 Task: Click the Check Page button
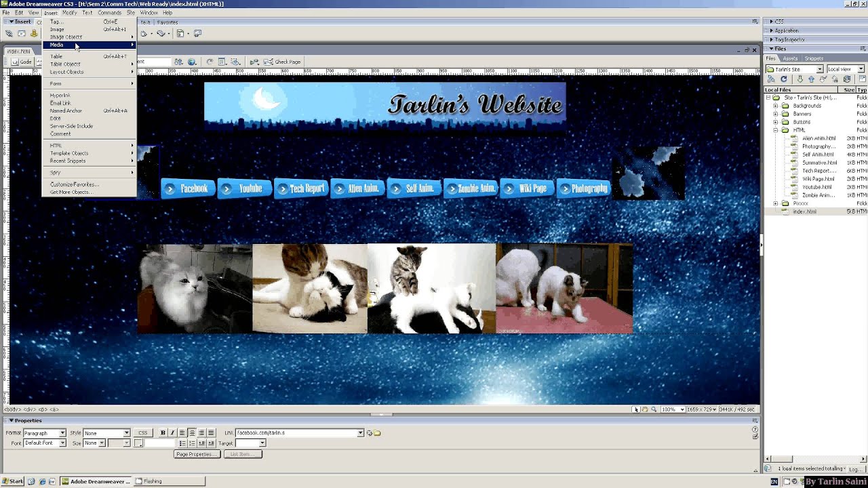(283, 62)
